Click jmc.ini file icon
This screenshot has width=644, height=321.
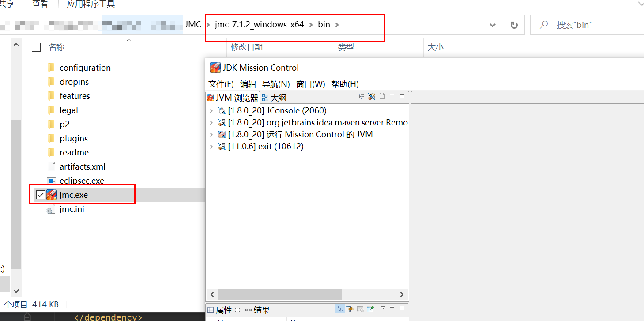coord(51,209)
